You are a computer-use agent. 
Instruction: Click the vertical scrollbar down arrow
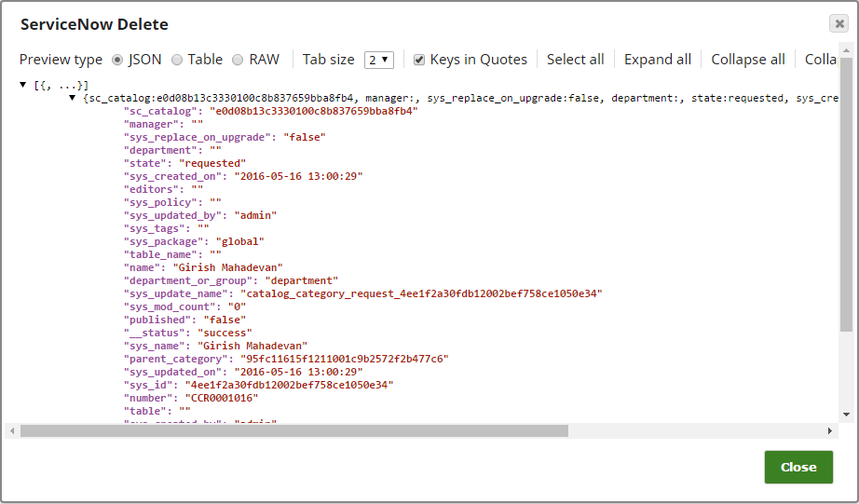846,415
